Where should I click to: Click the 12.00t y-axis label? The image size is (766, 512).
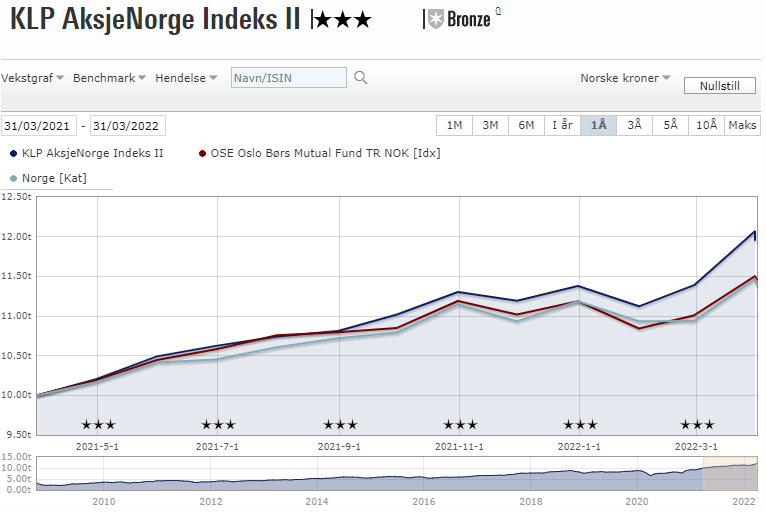16,236
